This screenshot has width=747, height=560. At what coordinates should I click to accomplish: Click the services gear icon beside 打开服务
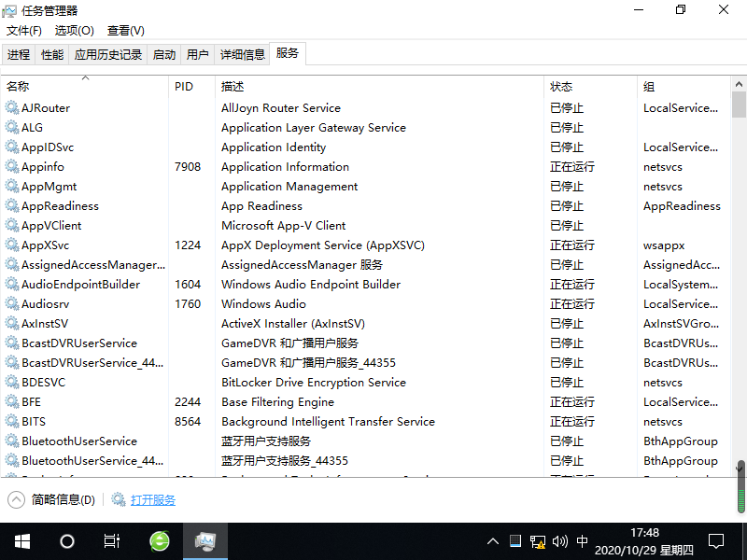[119, 499]
